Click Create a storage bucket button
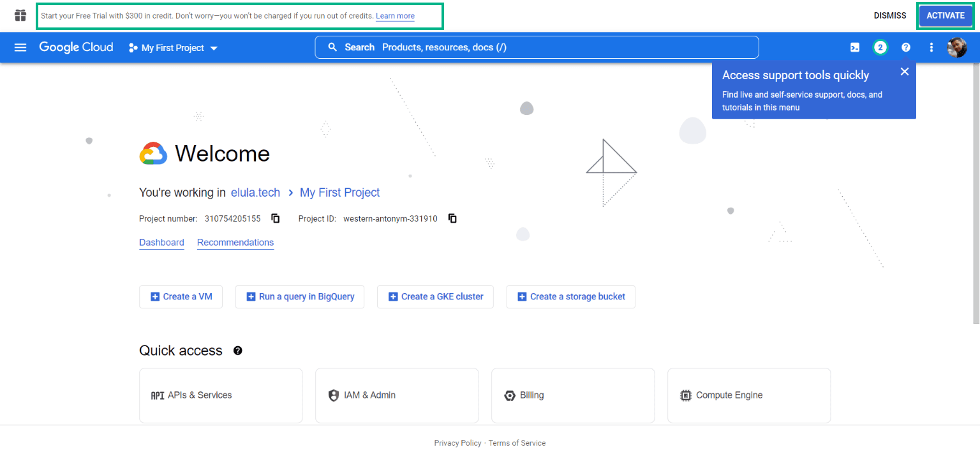 (571, 297)
